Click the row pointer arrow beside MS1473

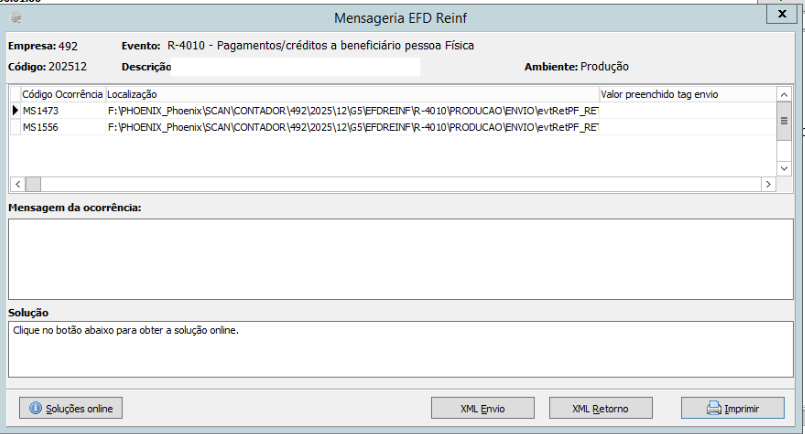click(x=15, y=110)
